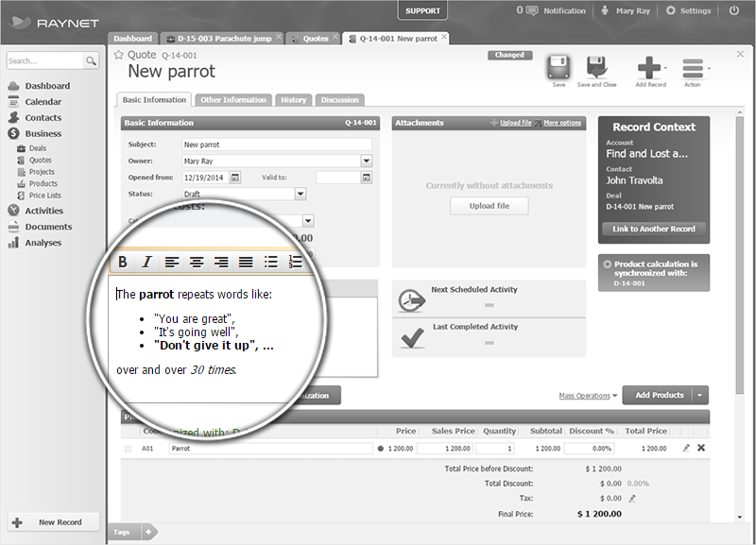
Task: Add a new tag with plus
Action: [x=148, y=532]
